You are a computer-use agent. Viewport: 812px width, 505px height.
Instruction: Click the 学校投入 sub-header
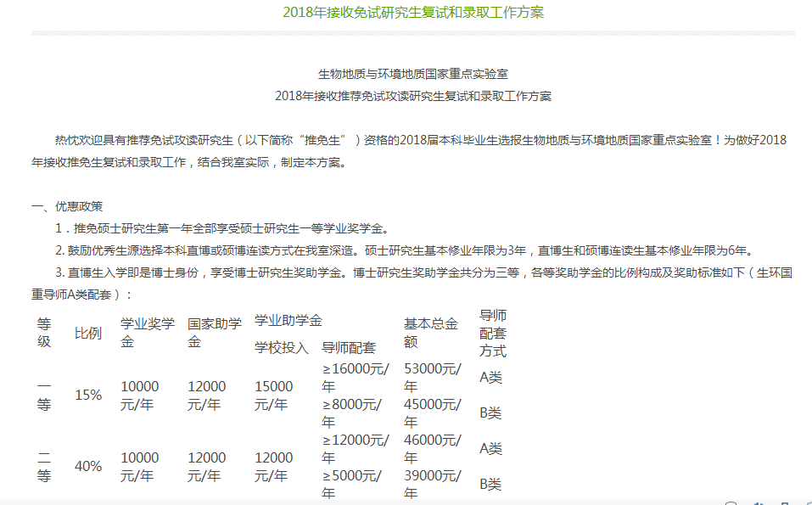click(x=281, y=347)
